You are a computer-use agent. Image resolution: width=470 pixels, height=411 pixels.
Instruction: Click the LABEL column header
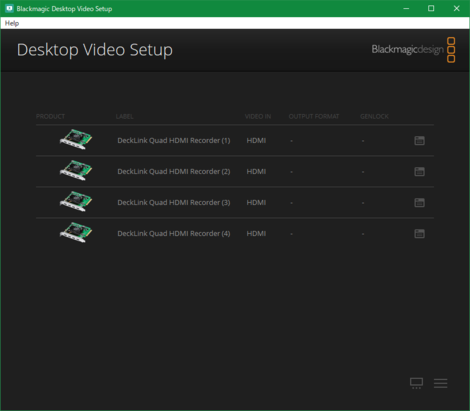coord(124,116)
